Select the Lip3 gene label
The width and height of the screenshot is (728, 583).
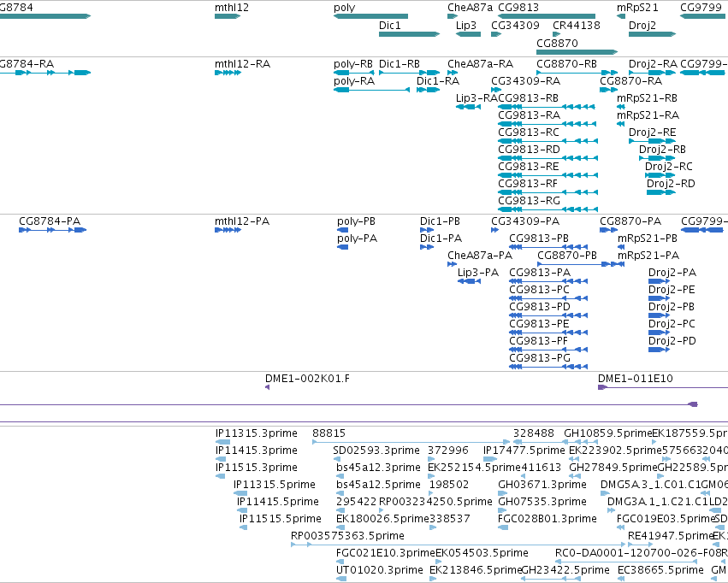pos(466,26)
